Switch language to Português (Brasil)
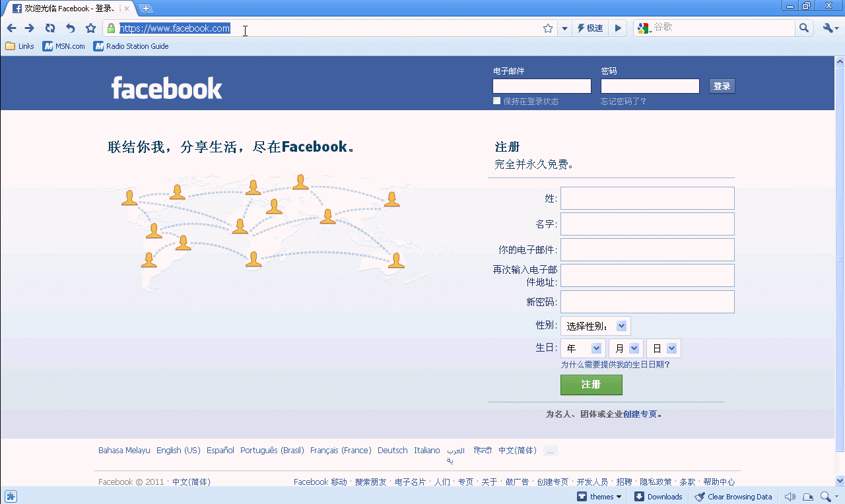845x504 pixels. pos(272,451)
